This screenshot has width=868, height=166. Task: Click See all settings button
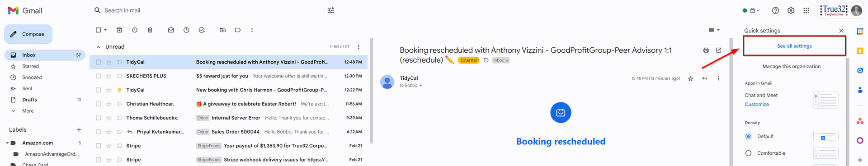[x=794, y=46]
